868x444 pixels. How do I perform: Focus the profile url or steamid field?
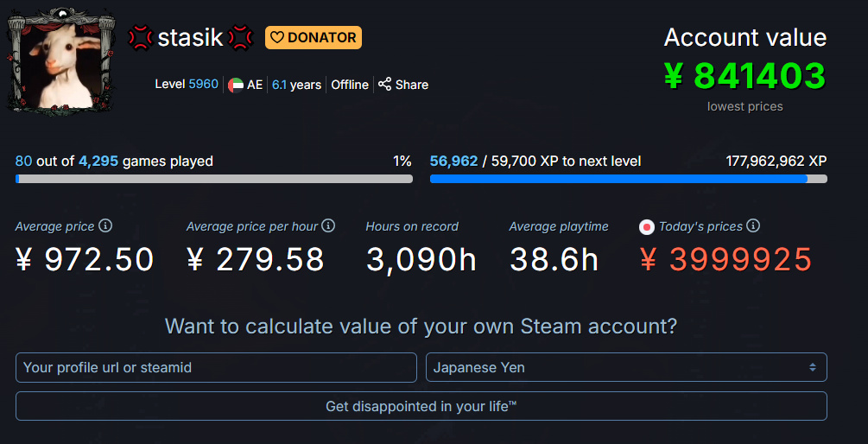pos(216,367)
